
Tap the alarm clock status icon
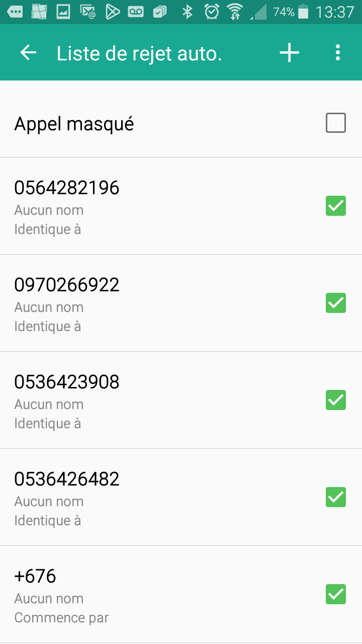click(212, 12)
